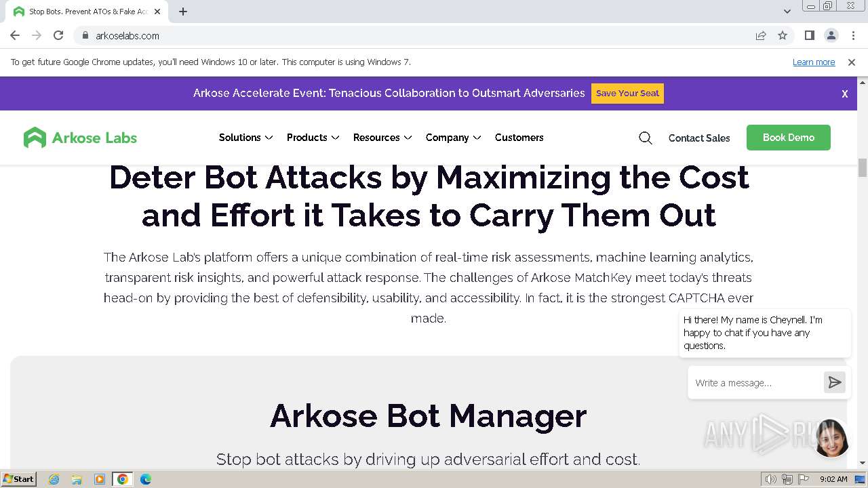This screenshot has width=868, height=488.
Task: Click the Cheynell chat greeting bubble
Action: [765, 332]
